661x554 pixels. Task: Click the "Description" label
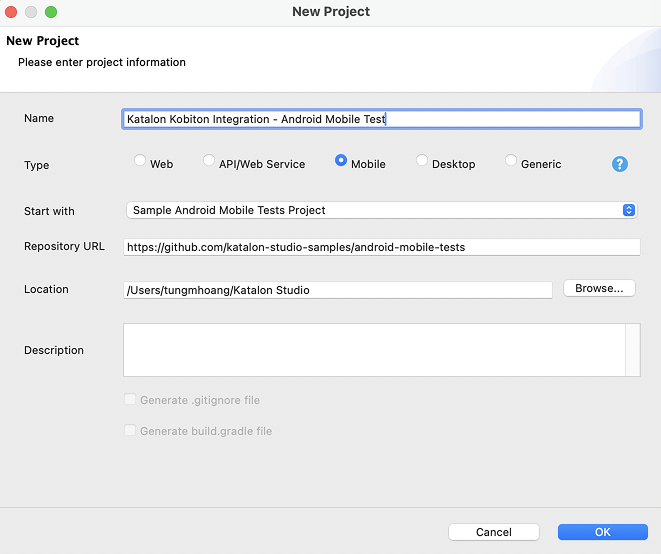coord(54,350)
